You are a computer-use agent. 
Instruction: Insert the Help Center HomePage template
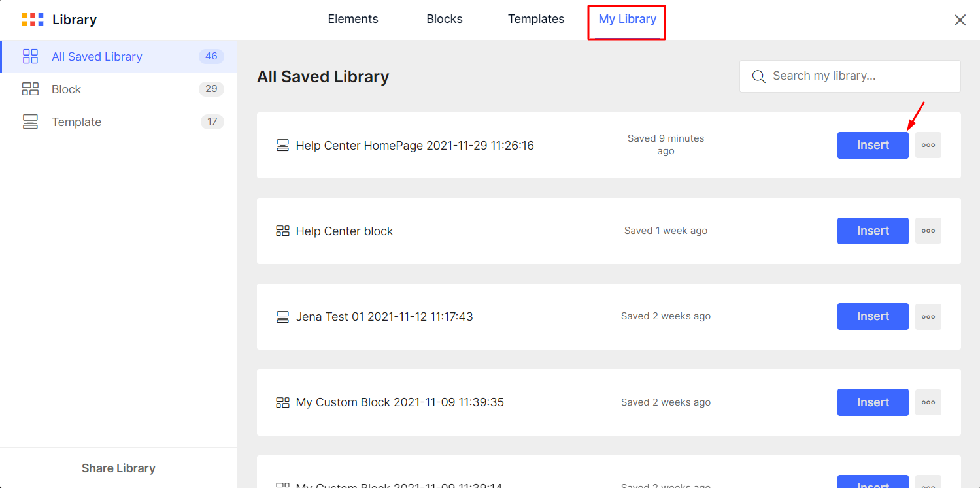(x=873, y=145)
